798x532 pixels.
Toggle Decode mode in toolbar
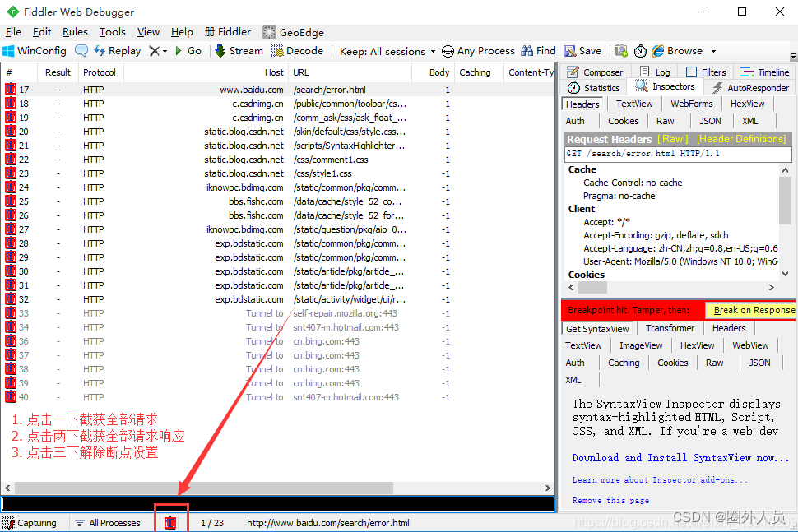(297, 51)
